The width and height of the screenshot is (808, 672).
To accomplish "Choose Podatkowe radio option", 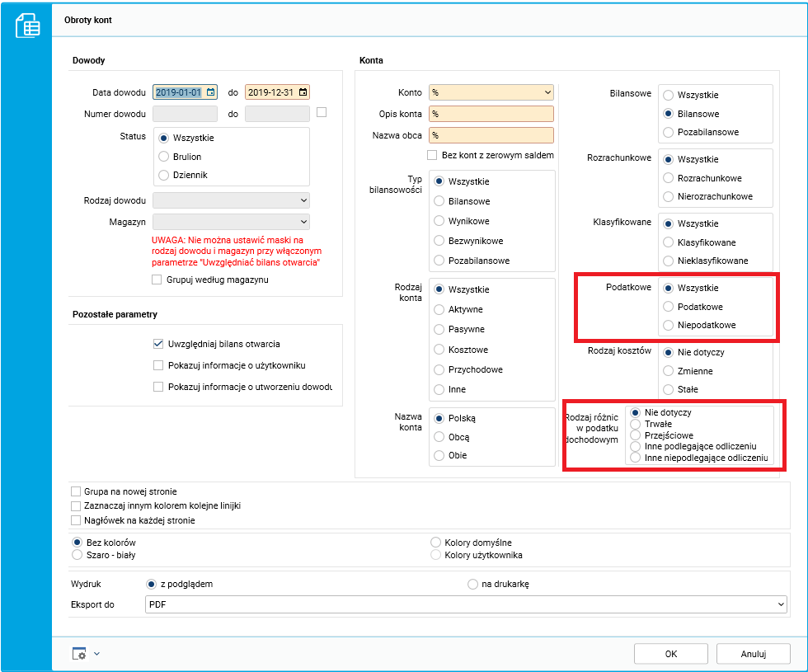I will [669, 307].
